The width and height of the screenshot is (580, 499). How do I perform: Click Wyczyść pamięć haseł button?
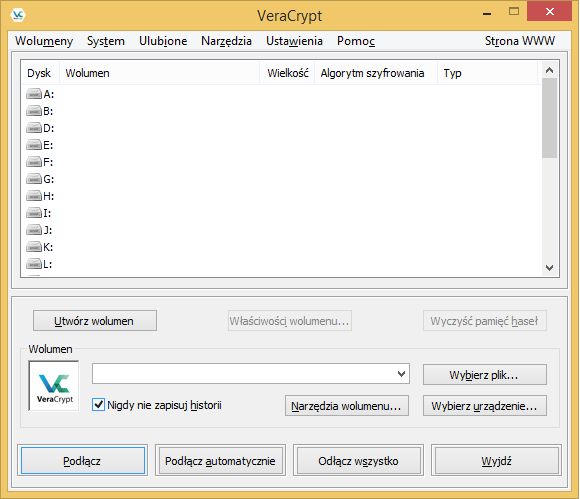[x=485, y=321]
